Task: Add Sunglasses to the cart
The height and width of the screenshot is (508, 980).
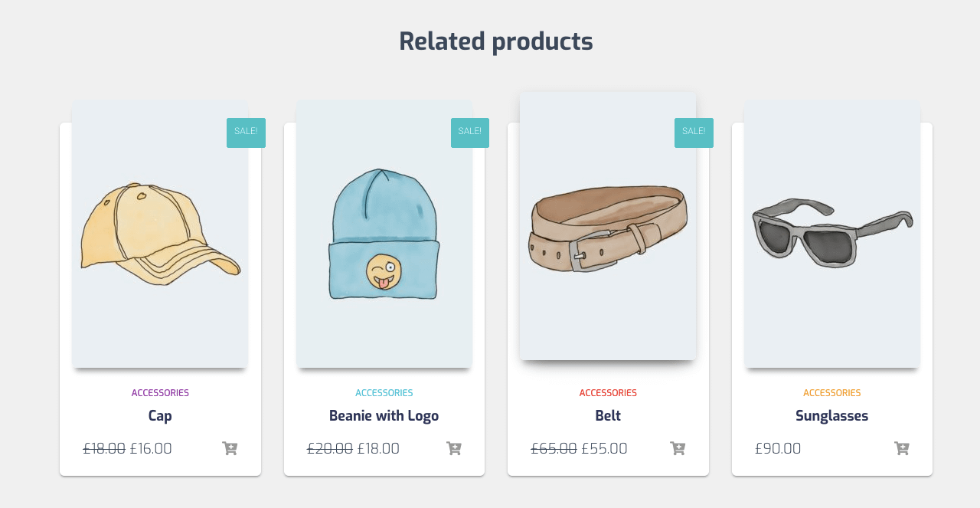Action: coord(902,448)
